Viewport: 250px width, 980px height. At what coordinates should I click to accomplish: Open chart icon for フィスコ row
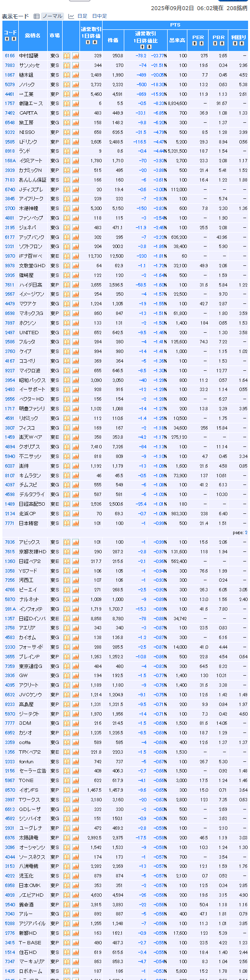[76, 428]
